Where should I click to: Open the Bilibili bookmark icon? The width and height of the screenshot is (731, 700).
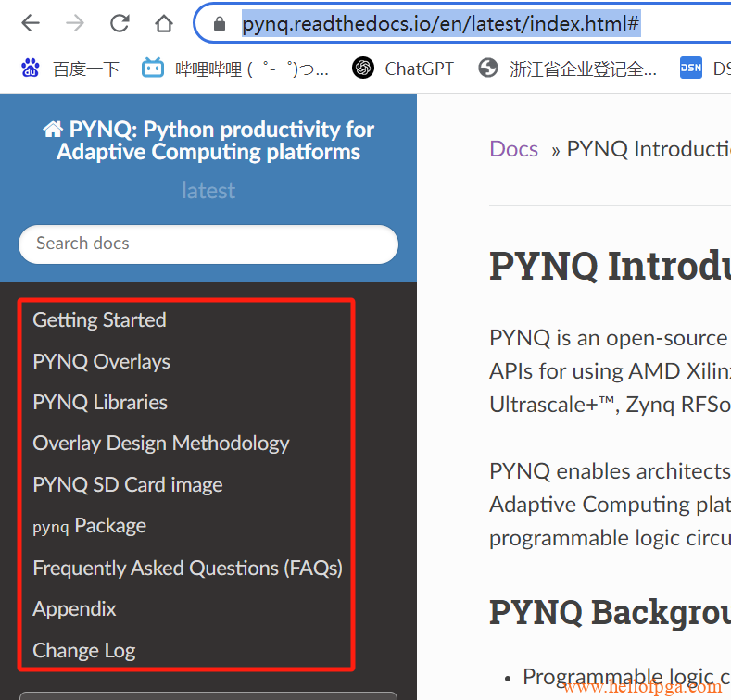click(x=153, y=68)
